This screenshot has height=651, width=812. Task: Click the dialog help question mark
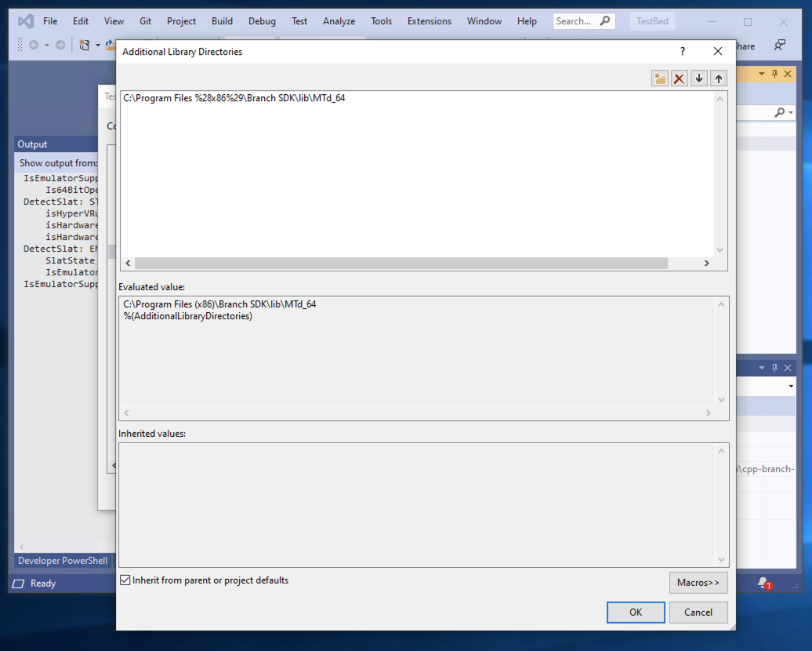pyautogui.click(x=683, y=51)
